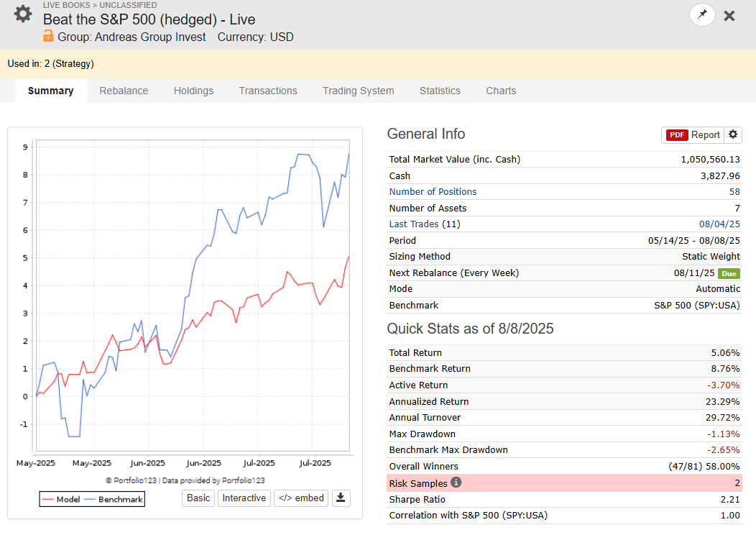Open the Holdings tab
756x535 pixels.
[x=193, y=91]
